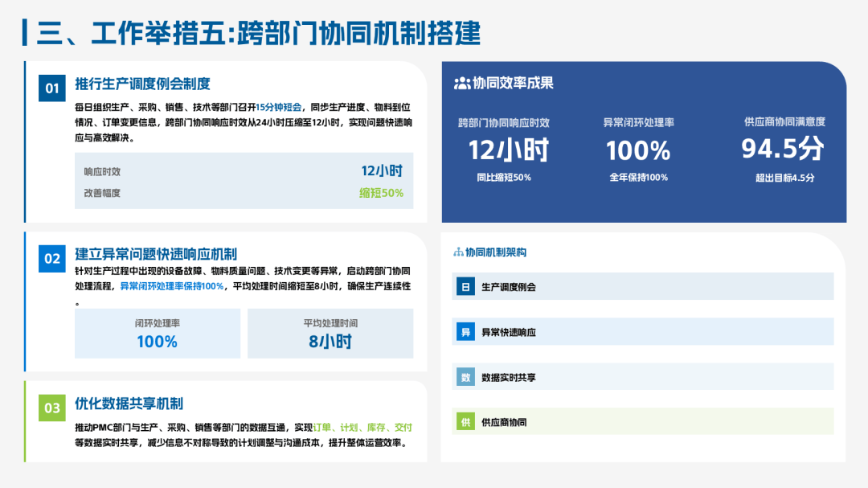
Task: Select the blue 02 number badge
Action: pos(52,258)
